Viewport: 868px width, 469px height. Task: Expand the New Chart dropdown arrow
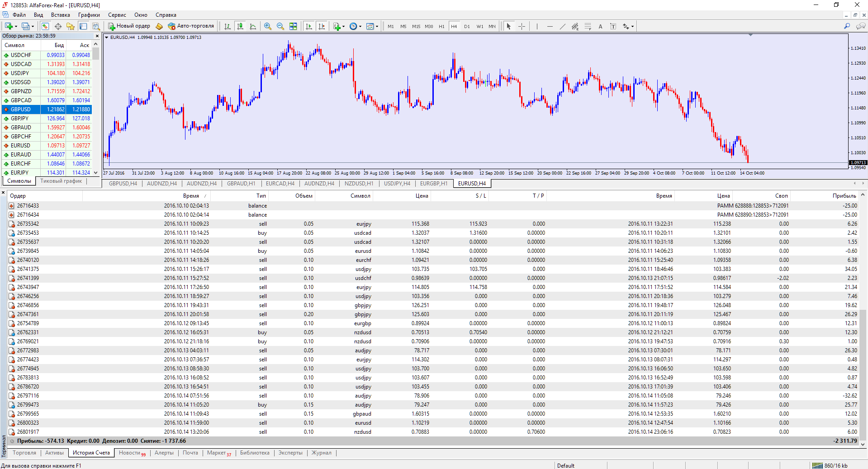point(16,26)
